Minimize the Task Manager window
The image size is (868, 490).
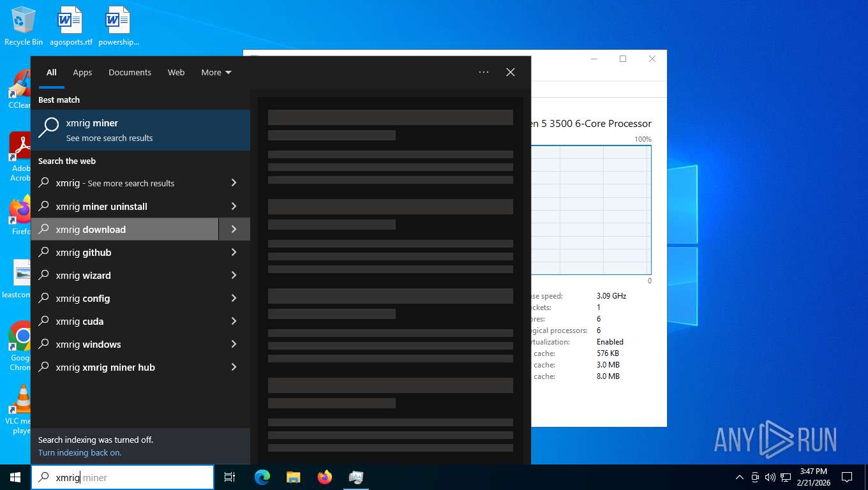click(x=594, y=59)
